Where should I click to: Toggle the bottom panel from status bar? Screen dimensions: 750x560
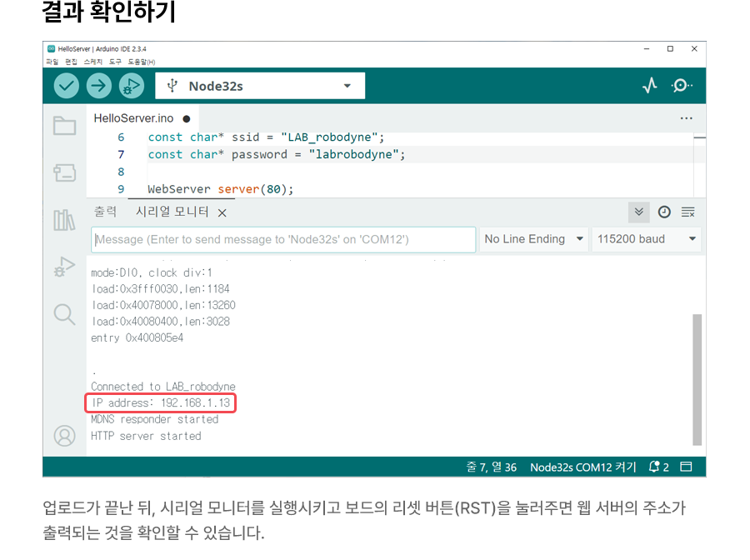(x=687, y=467)
